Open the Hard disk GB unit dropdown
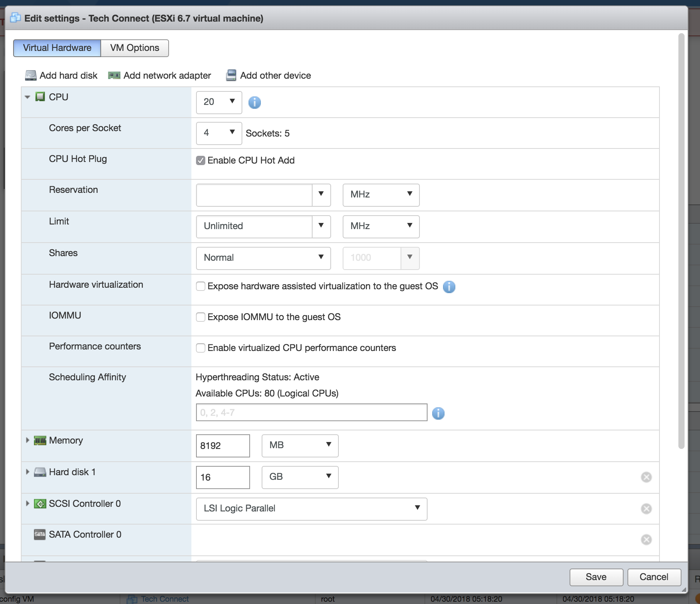The image size is (700, 604). (300, 477)
